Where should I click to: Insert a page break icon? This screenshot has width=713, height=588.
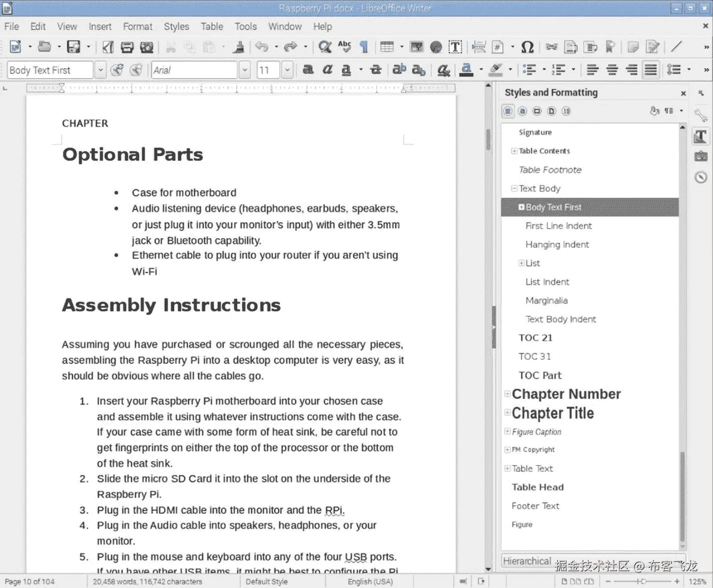(479, 47)
